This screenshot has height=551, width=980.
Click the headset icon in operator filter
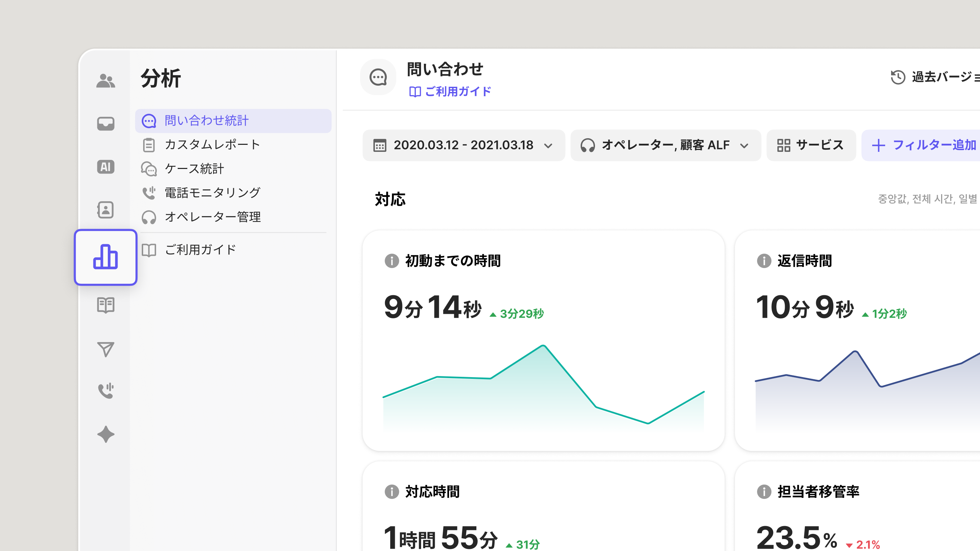pyautogui.click(x=587, y=145)
